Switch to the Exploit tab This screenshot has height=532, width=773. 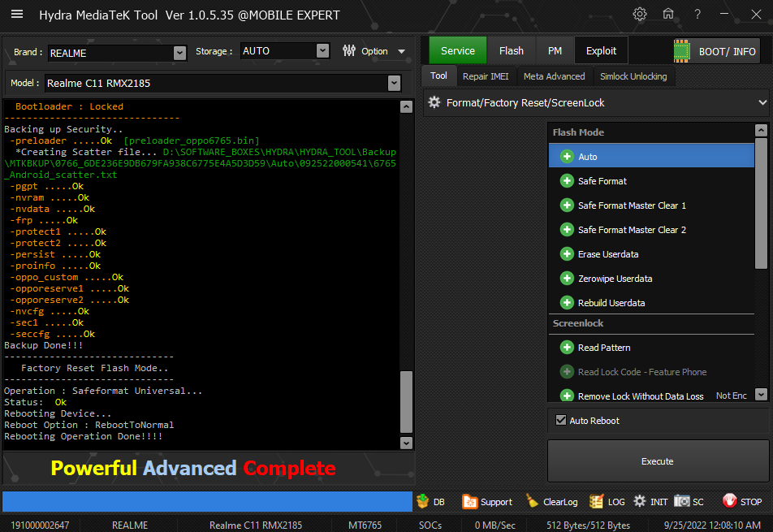click(x=601, y=51)
